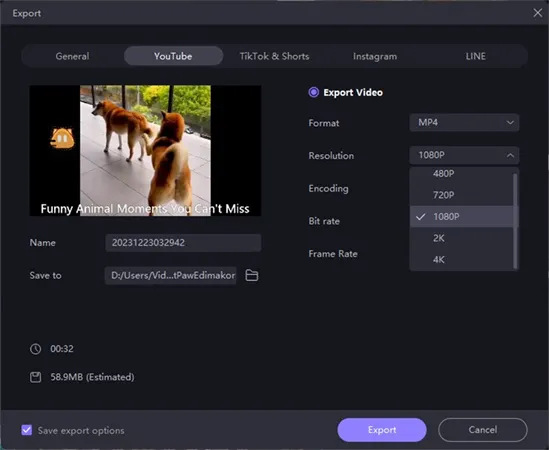This screenshot has height=450, width=549.
Task: Click the 00:32 duration text
Action: coord(62,349)
